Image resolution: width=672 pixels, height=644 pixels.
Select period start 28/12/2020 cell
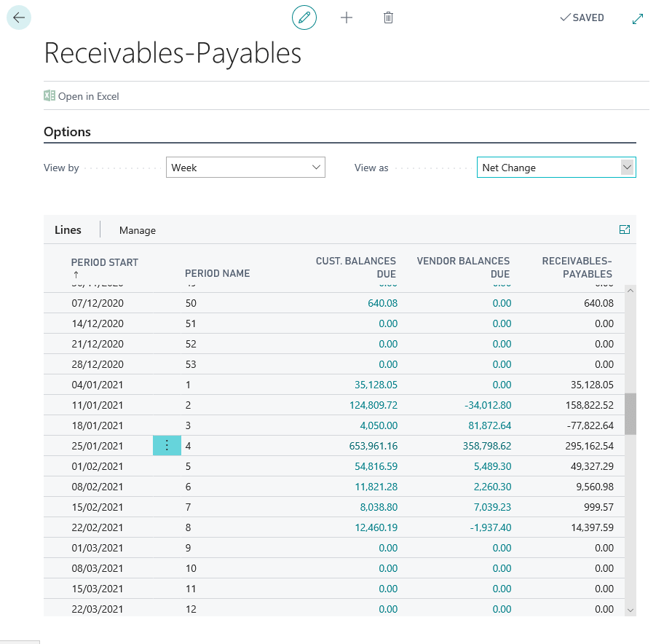98,364
